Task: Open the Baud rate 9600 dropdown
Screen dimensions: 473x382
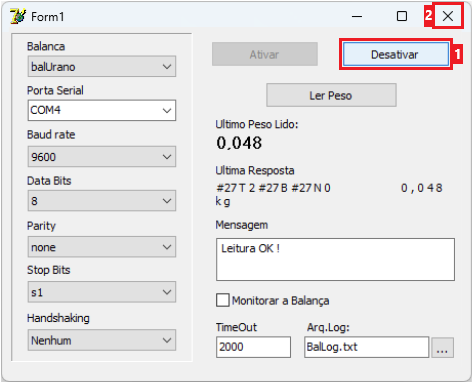Action: pos(102,156)
